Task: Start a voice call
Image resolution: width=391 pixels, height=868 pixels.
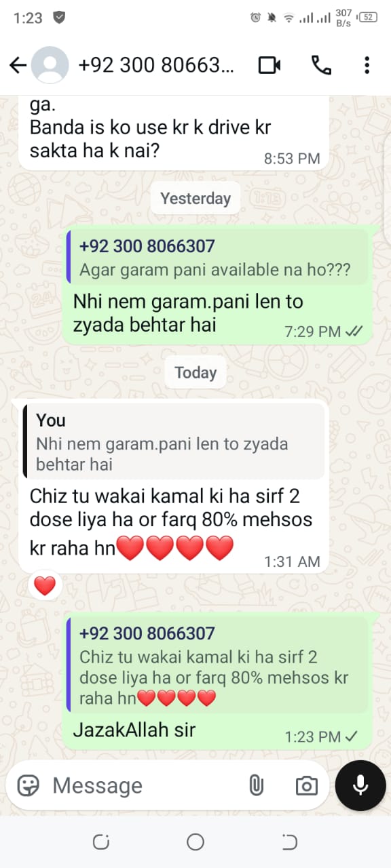Action: coord(320,65)
